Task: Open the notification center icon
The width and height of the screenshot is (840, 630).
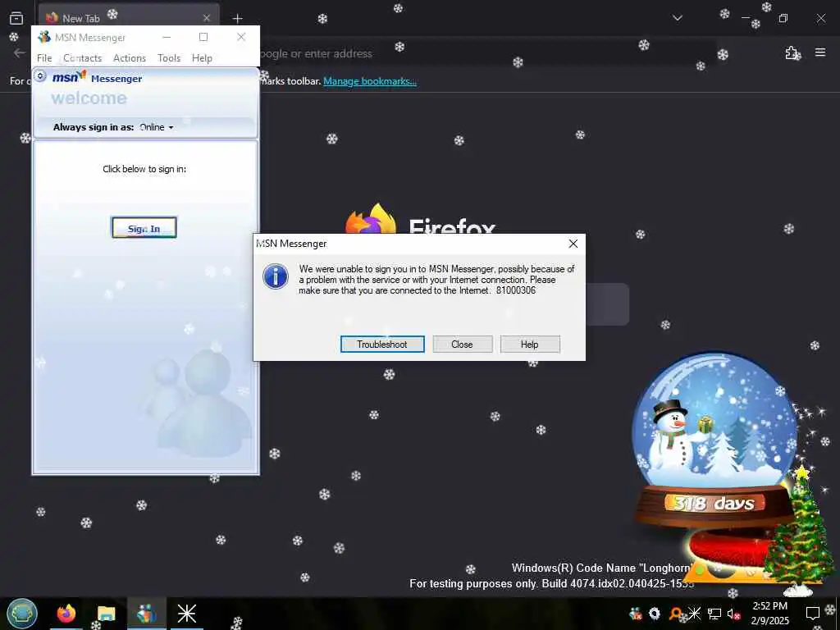Action: click(x=813, y=614)
